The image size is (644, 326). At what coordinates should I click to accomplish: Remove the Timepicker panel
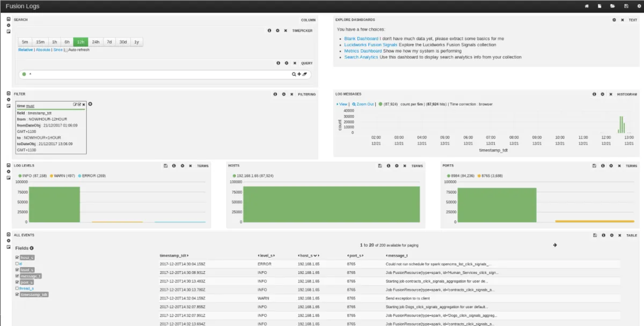286,31
